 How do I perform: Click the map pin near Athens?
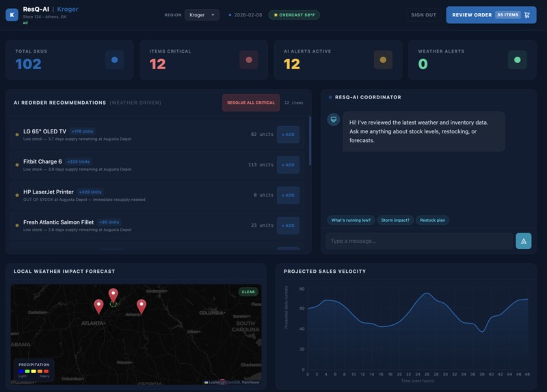click(142, 306)
